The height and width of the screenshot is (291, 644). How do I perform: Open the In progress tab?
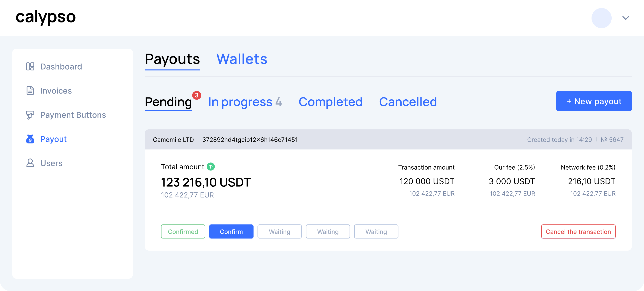245,102
